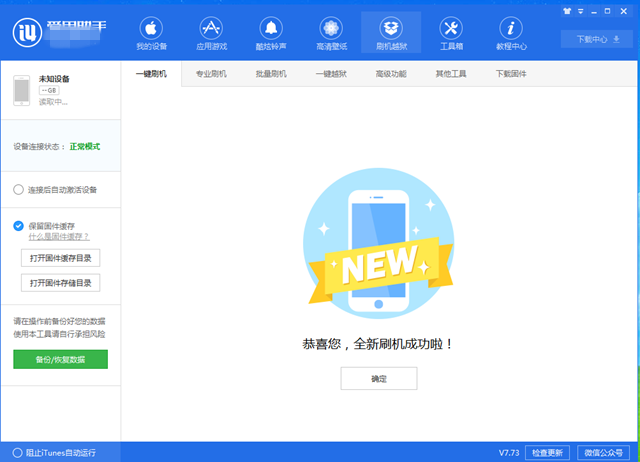640x462 pixels.
Task: Click the --GB storage capacity label
Action: (49, 90)
